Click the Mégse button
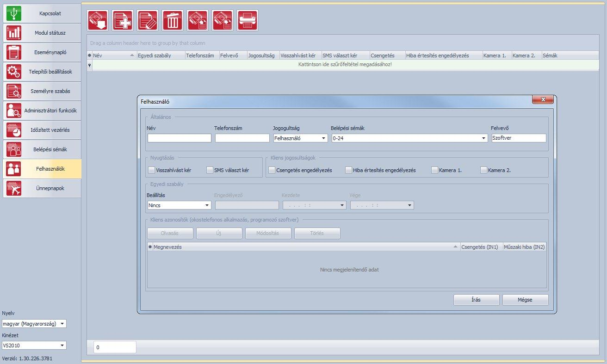Image resolution: width=607 pixels, height=364 pixels. pyautogui.click(x=526, y=300)
